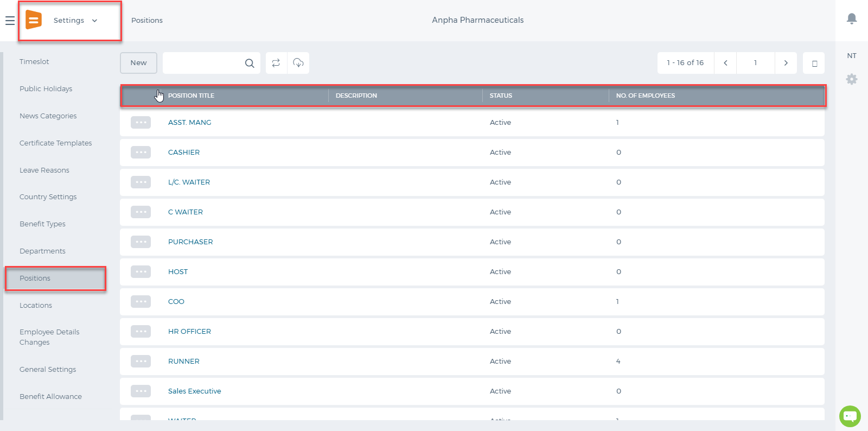Select General Settings in sidebar
Screen dimensions: 868x431
pyautogui.click(x=48, y=370)
